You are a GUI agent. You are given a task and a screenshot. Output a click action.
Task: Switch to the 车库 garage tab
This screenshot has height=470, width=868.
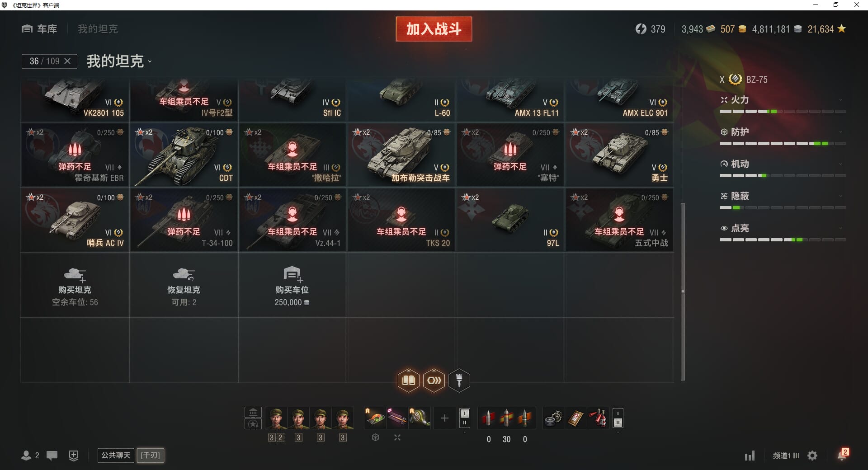(x=39, y=29)
